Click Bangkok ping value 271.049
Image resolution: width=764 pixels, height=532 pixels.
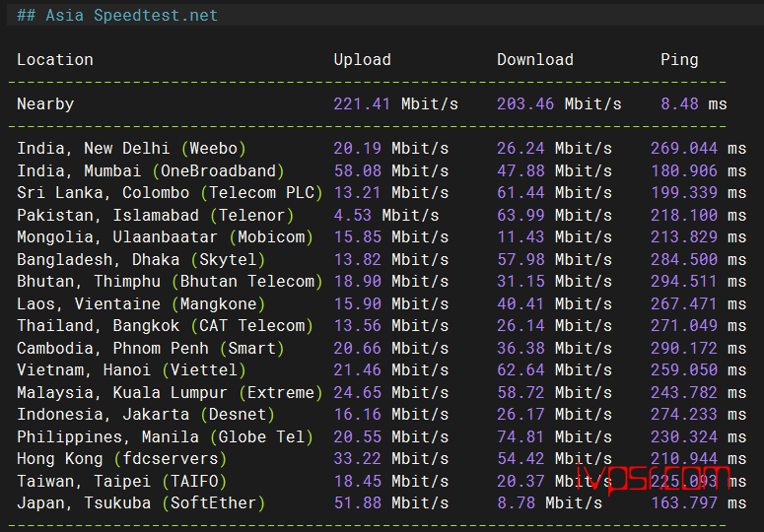[x=684, y=326]
